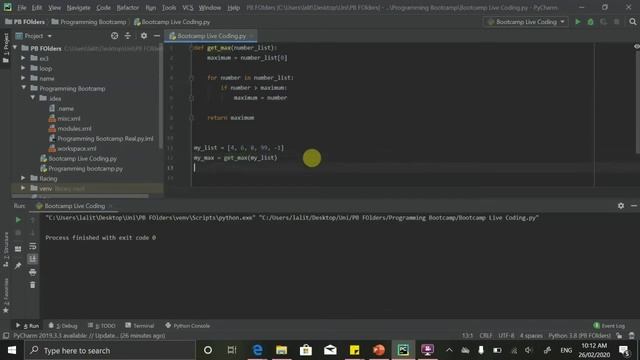This screenshot has height=360, width=640.
Task: Open Cortana circle icon
Action: (x=208, y=350)
